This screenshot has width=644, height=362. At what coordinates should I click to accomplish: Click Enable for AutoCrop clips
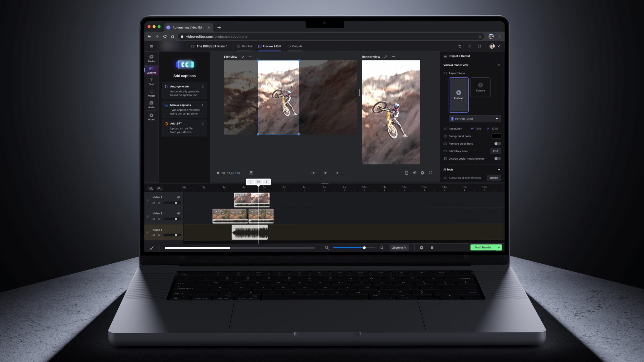click(x=494, y=178)
